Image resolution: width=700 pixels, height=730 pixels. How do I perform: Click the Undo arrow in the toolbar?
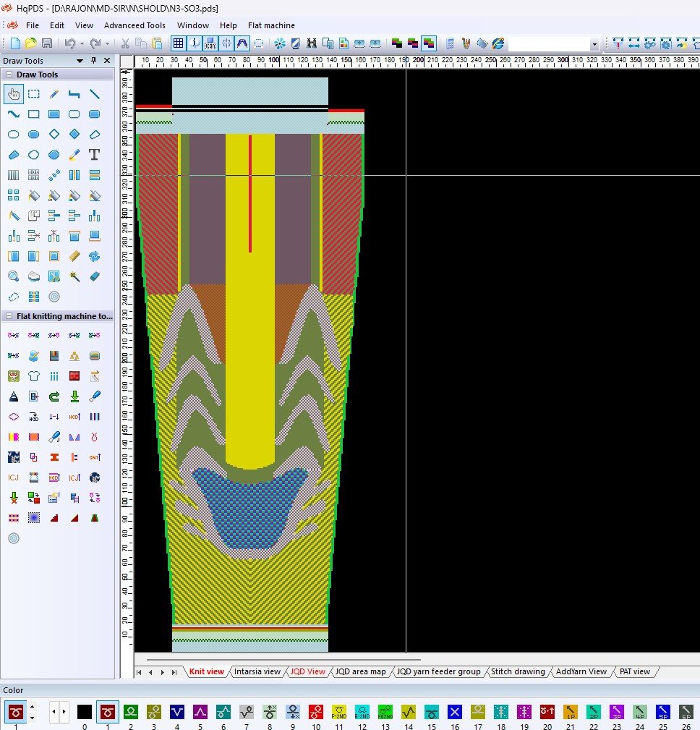tap(69, 44)
